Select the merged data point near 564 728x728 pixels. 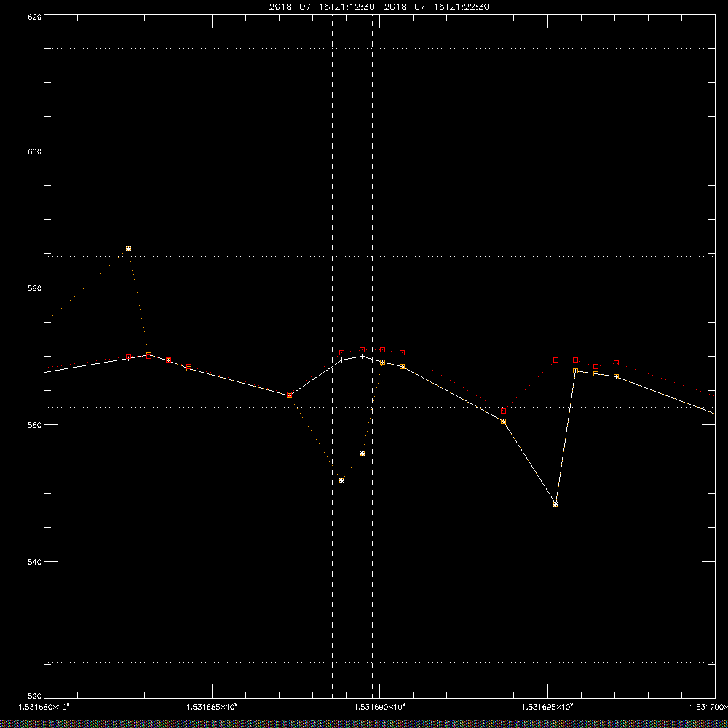pos(289,395)
